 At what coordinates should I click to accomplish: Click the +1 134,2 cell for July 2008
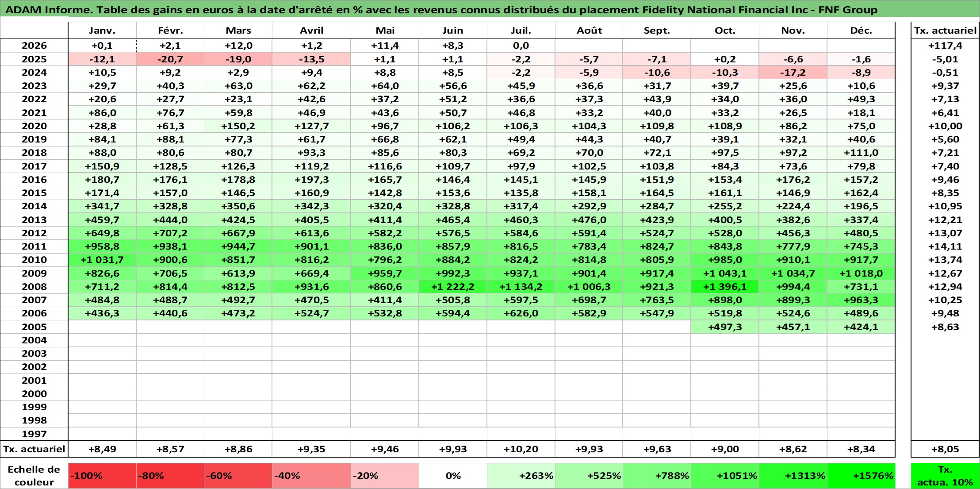(521, 287)
